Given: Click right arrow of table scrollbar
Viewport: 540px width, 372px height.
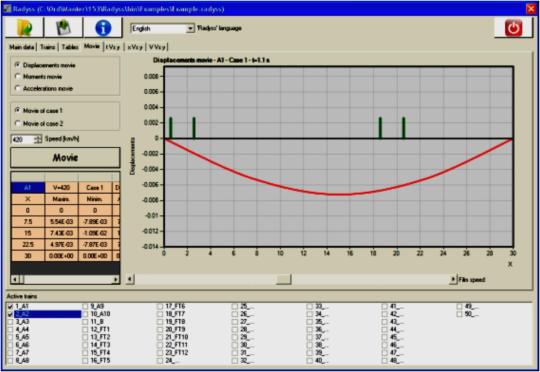Looking at the screenshot, I should click(x=116, y=279).
